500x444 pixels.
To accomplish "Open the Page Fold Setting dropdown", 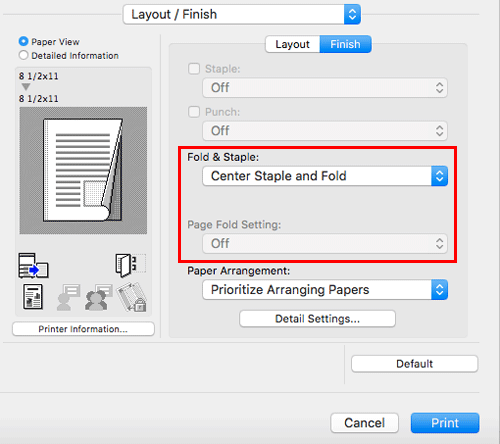I will point(325,244).
